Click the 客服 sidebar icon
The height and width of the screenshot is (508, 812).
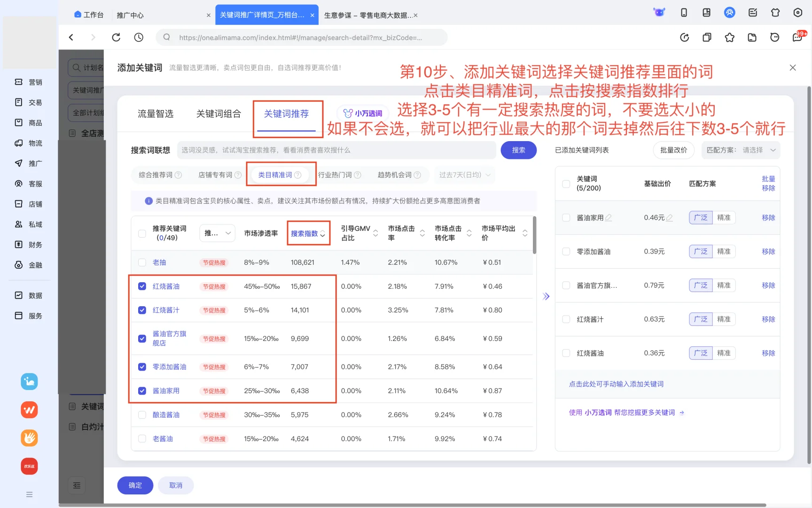click(x=29, y=183)
